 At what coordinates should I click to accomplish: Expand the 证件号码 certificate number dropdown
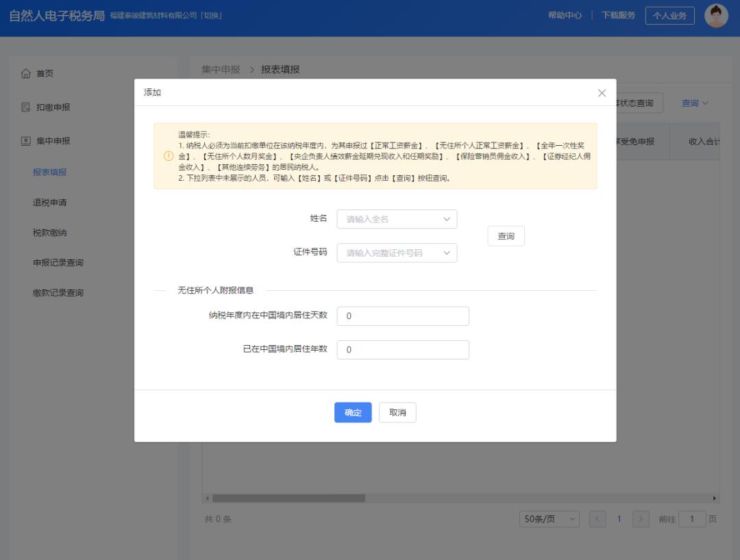[x=448, y=253]
